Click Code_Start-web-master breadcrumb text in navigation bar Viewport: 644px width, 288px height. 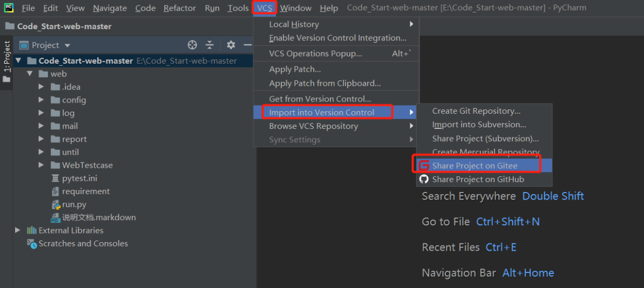click(64, 26)
